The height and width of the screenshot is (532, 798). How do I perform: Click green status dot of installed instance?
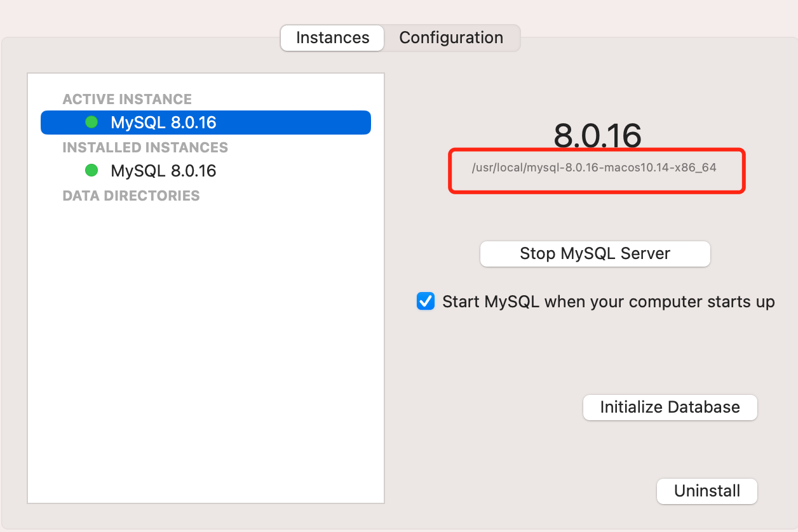(x=91, y=170)
